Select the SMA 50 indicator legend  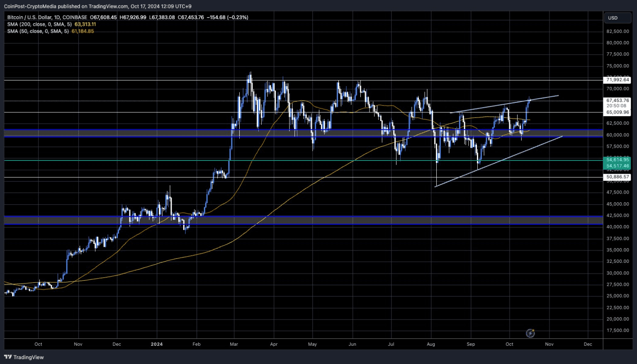pos(38,31)
